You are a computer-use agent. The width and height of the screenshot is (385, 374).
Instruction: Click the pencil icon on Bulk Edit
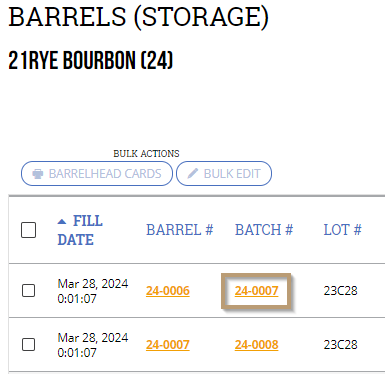193,173
